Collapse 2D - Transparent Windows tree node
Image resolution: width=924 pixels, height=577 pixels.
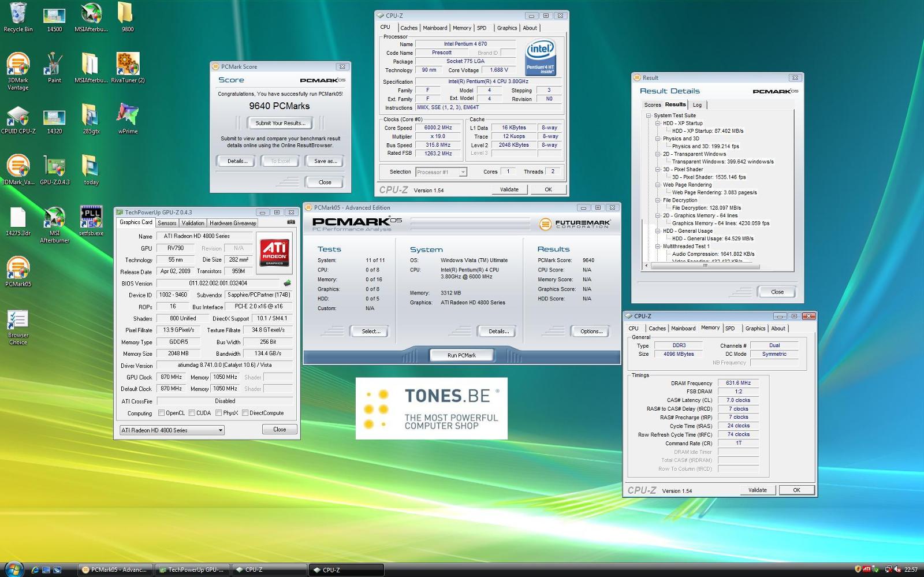point(658,154)
